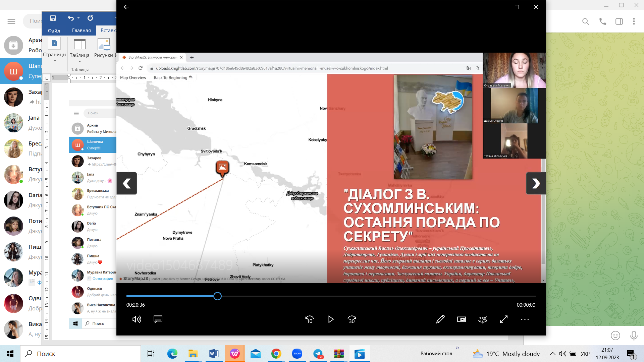This screenshot has width=644, height=362.
Task: Open the Файл tab in Word
Action: (x=54, y=31)
